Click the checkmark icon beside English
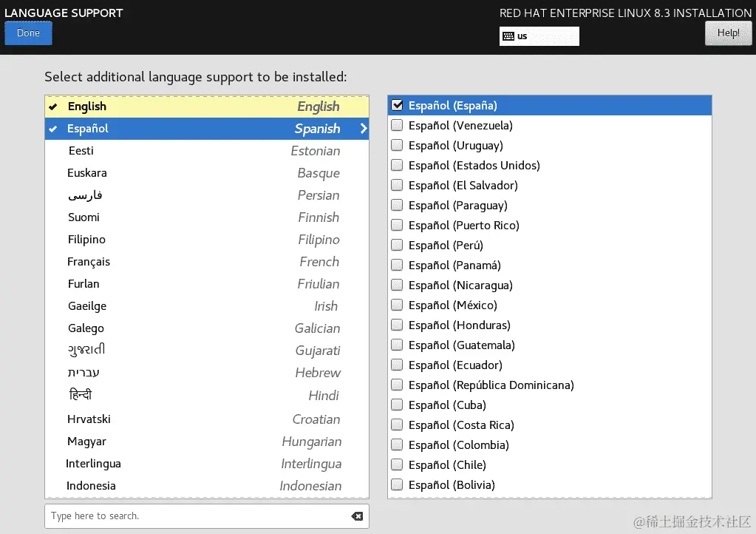Viewport: 756px width, 534px height. click(53, 107)
